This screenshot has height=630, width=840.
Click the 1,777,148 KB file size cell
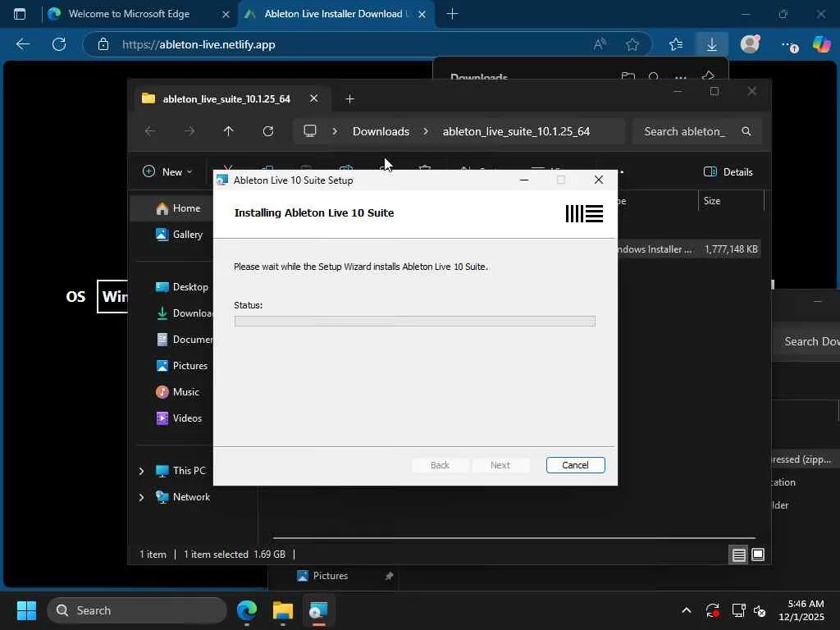(731, 249)
